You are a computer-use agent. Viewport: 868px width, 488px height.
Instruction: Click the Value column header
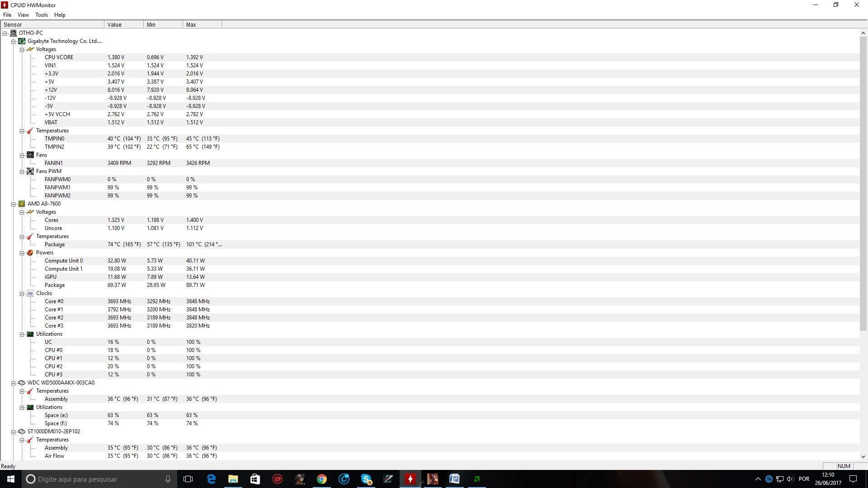click(124, 24)
